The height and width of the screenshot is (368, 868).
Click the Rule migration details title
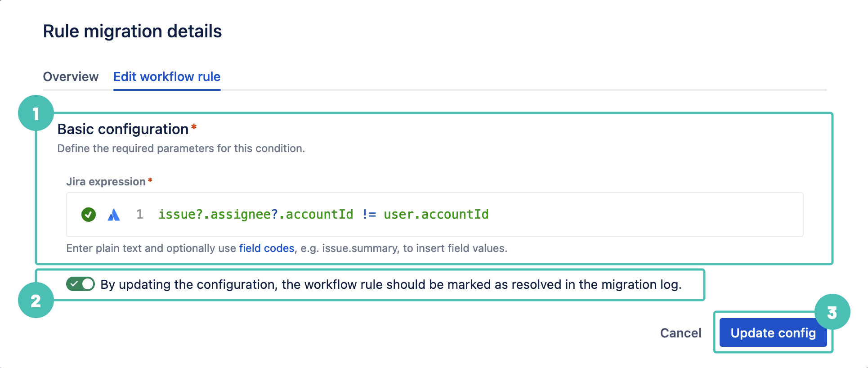133,31
